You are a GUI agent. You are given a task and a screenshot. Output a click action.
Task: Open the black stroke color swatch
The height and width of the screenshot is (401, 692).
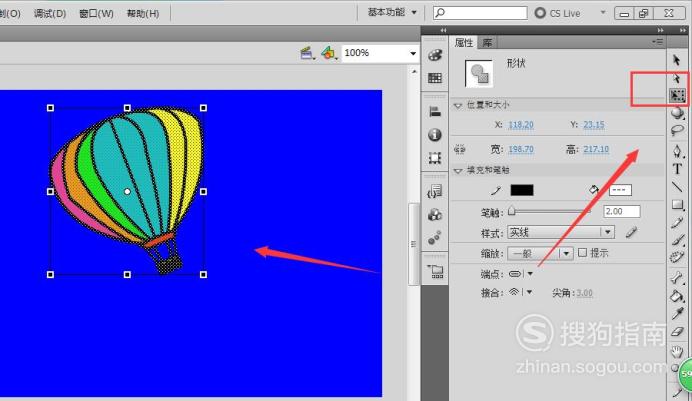(522, 190)
